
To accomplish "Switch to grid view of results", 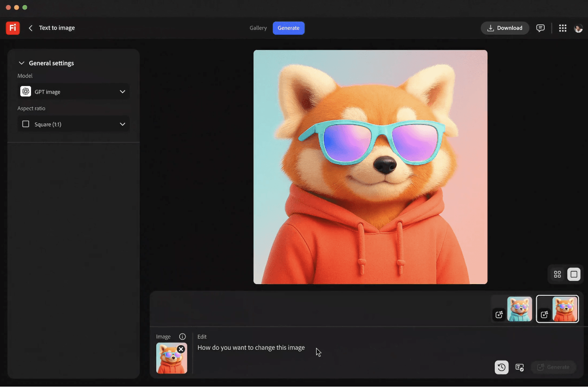I will [x=557, y=274].
